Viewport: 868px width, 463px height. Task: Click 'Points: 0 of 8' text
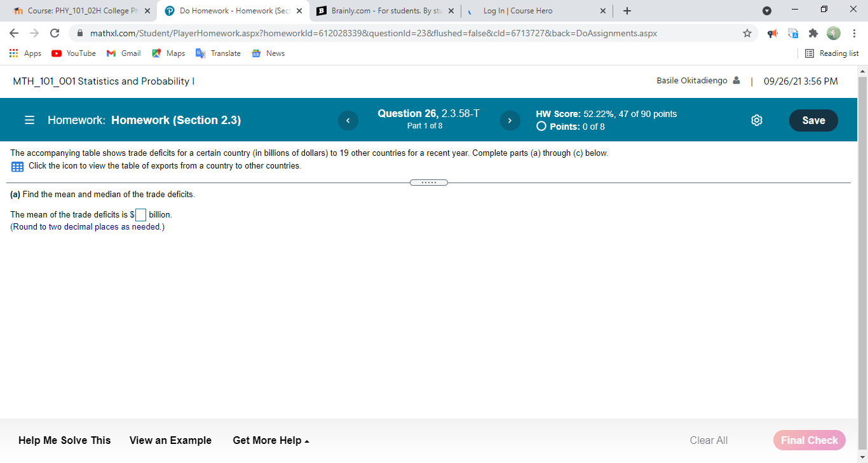pos(577,127)
